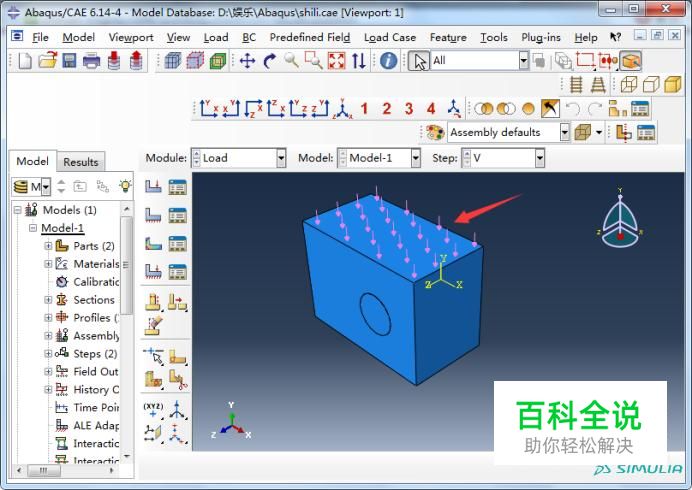This screenshot has width=692, height=490.
Task: Click the New Model Database icon
Action: point(25,61)
